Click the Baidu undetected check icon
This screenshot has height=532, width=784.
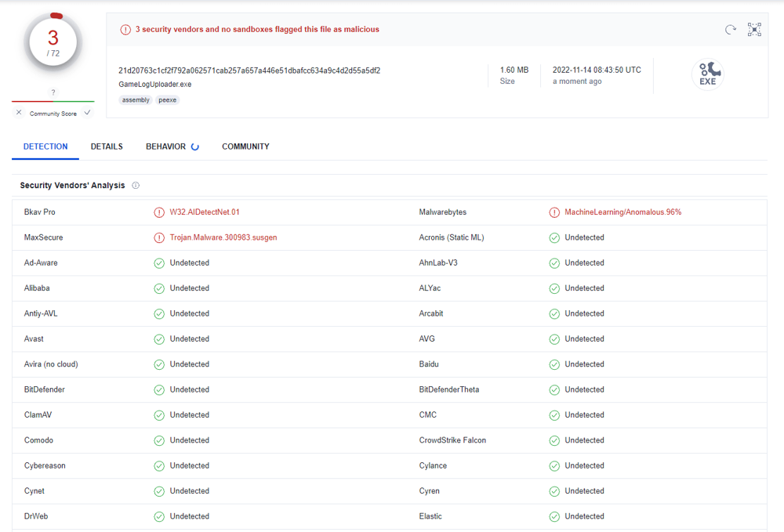point(554,364)
